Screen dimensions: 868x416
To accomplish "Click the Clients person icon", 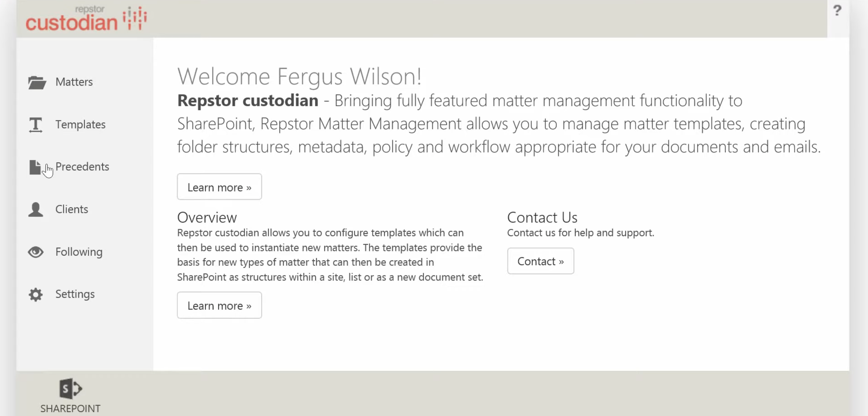I will [35, 209].
